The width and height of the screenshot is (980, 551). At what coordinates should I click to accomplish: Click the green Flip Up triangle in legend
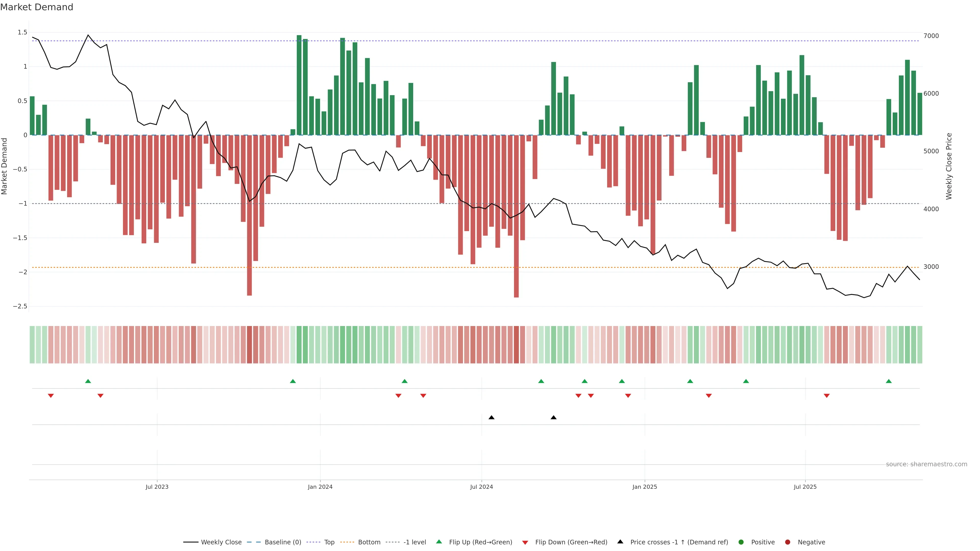coord(439,542)
